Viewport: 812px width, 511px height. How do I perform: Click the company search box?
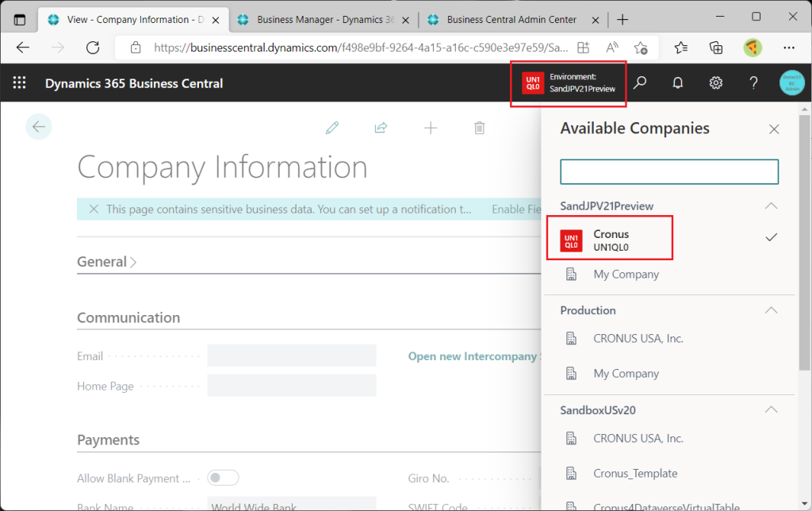(669, 171)
